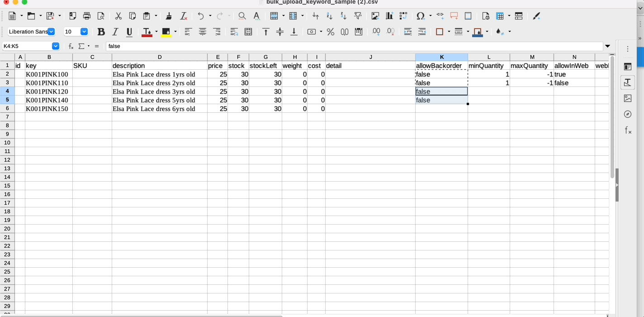This screenshot has width=644, height=317.
Task: Open the Properties panel in the sidebar
Action: point(627,66)
